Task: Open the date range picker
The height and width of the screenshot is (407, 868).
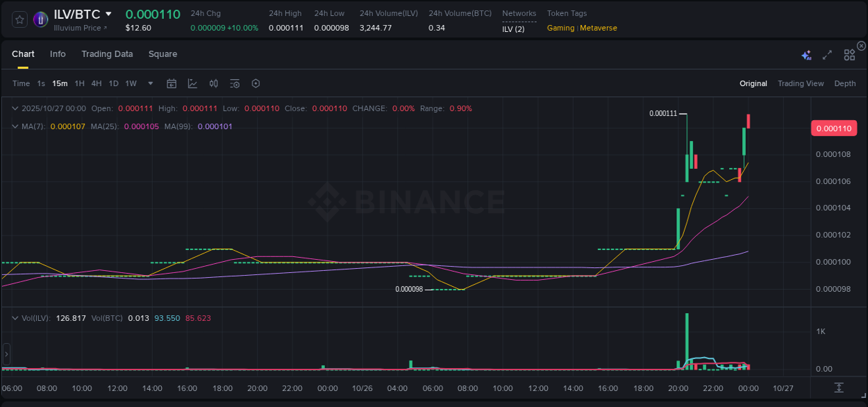Action: point(172,83)
